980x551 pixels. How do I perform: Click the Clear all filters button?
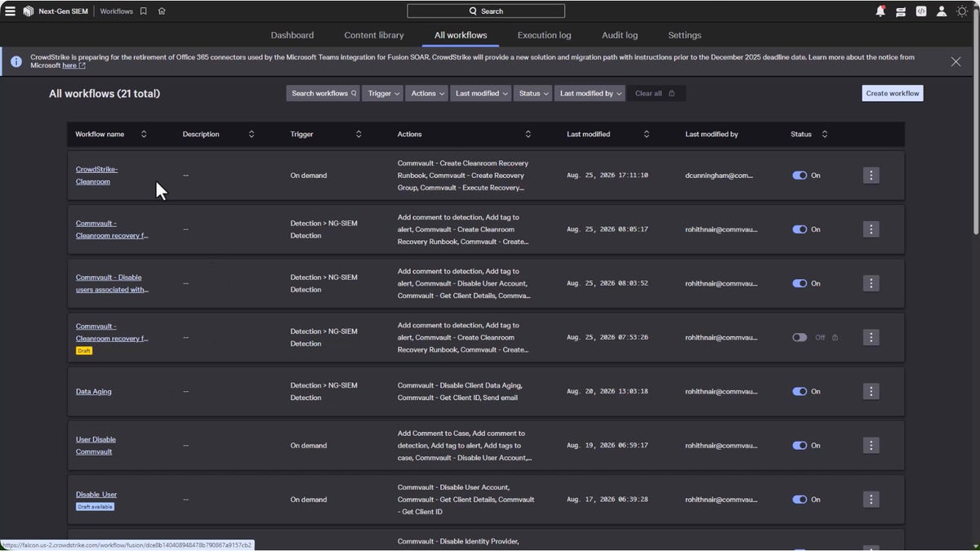pos(656,93)
